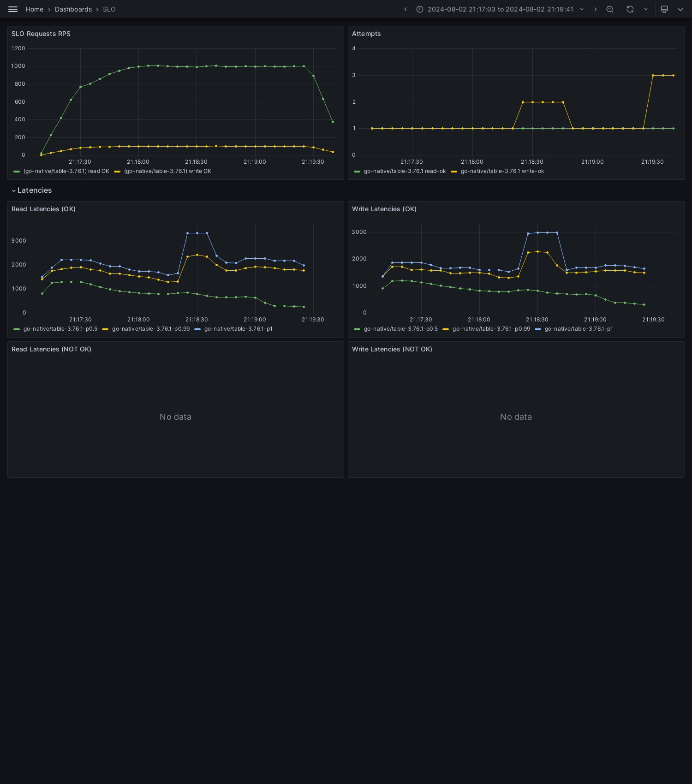Open Write Latencies (NOT OK) panel title
Viewport: 692px width, 784px height.
tap(392, 349)
